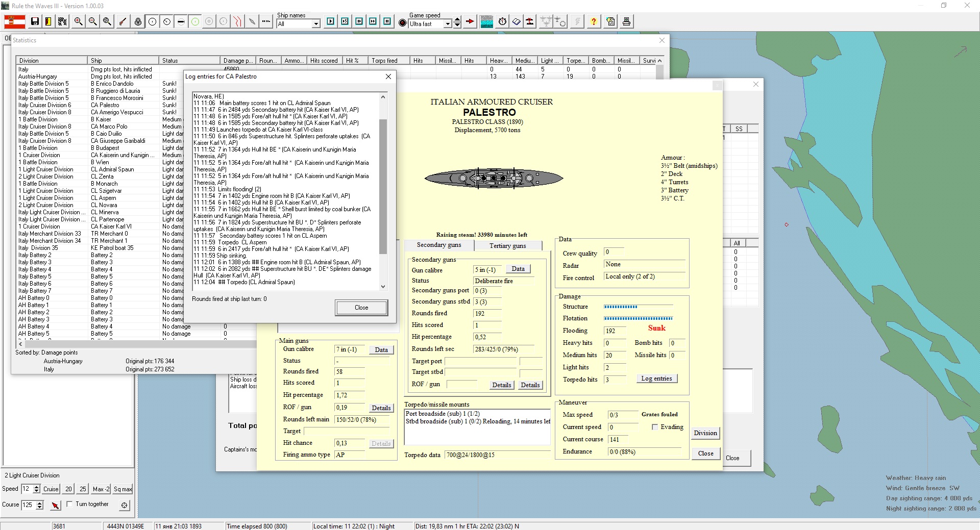Screen dimensions: 980x530
Task: Select the Secondary guns tab
Action: [x=438, y=245]
